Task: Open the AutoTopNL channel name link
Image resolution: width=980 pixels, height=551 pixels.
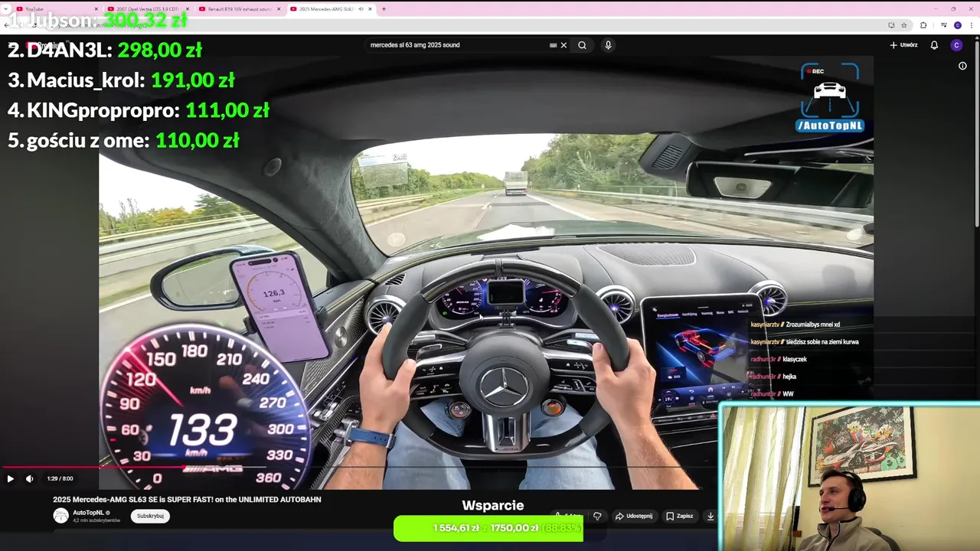Action: [89, 513]
